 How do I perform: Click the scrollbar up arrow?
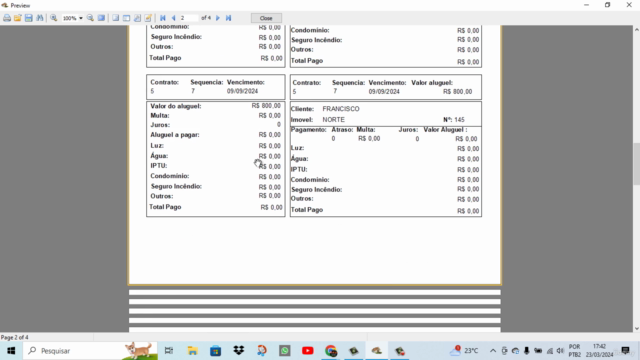coord(636,29)
